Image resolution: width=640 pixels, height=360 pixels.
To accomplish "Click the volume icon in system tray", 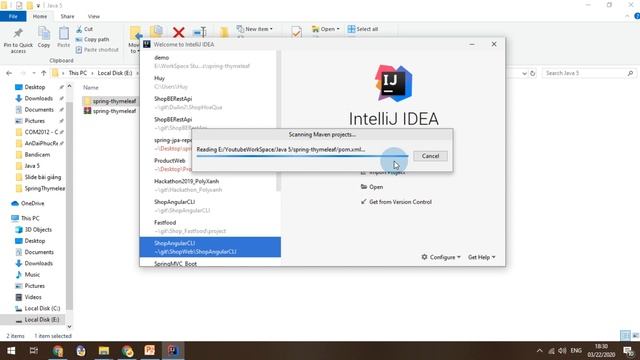I will 562,351.
